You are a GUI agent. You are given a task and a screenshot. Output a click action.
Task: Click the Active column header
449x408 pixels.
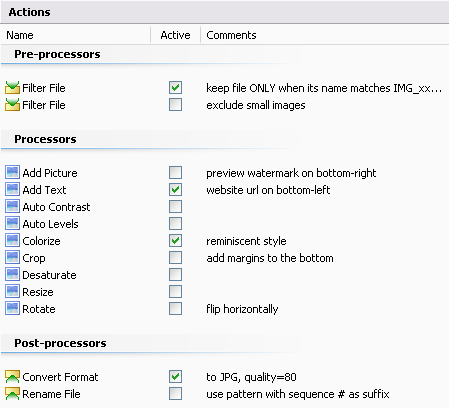coord(175,35)
